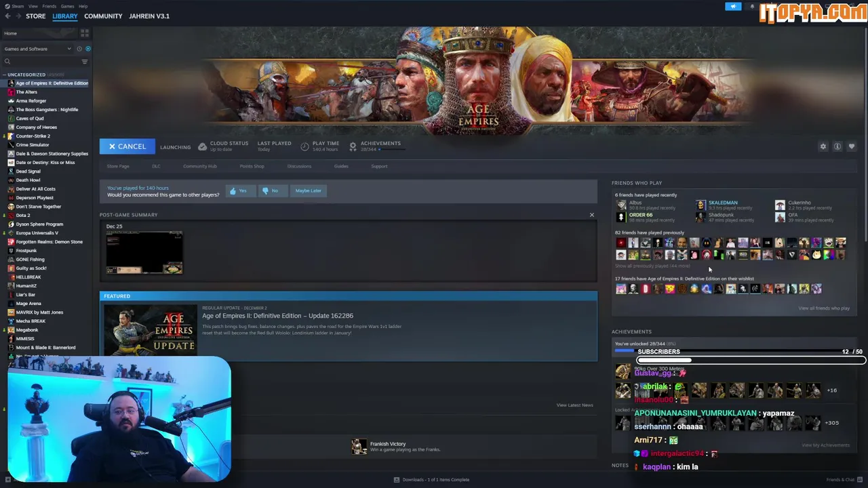Switch to the COMMUNITY tab
The width and height of the screenshot is (868, 488).
[x=103, y=16]
